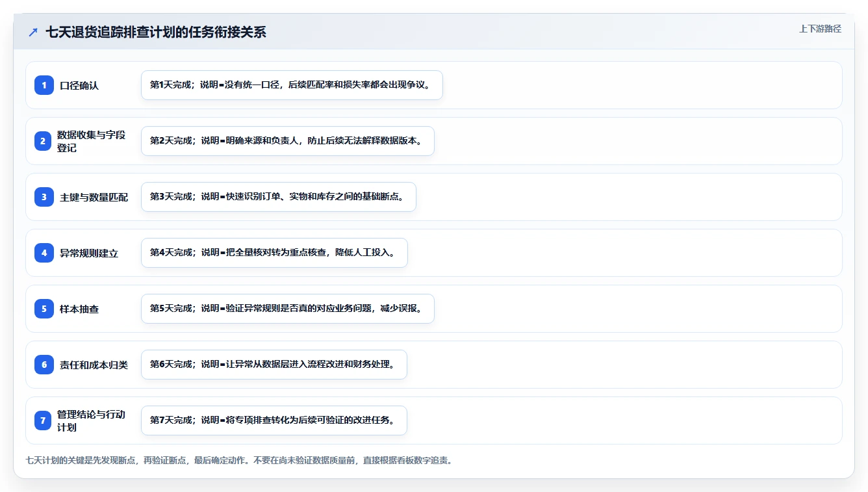The image size is (868, 492).
Task: Click the 上下游路径 label in header
Action: pyautogui.click(x=820, y=29)
